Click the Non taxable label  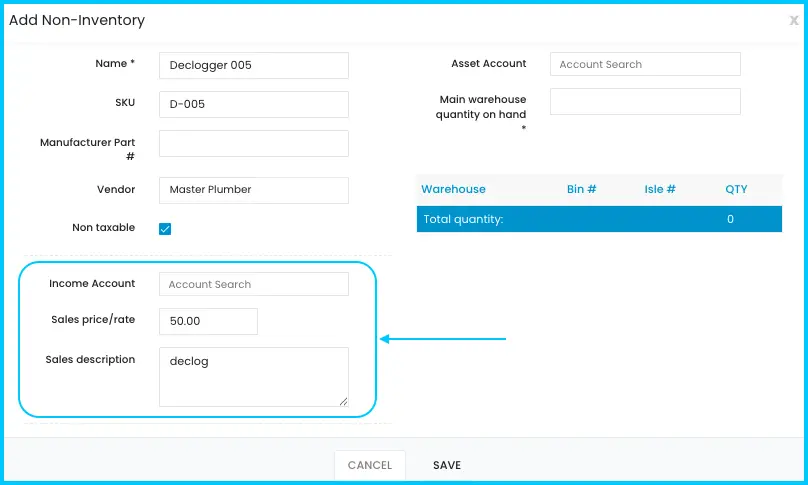104,227
